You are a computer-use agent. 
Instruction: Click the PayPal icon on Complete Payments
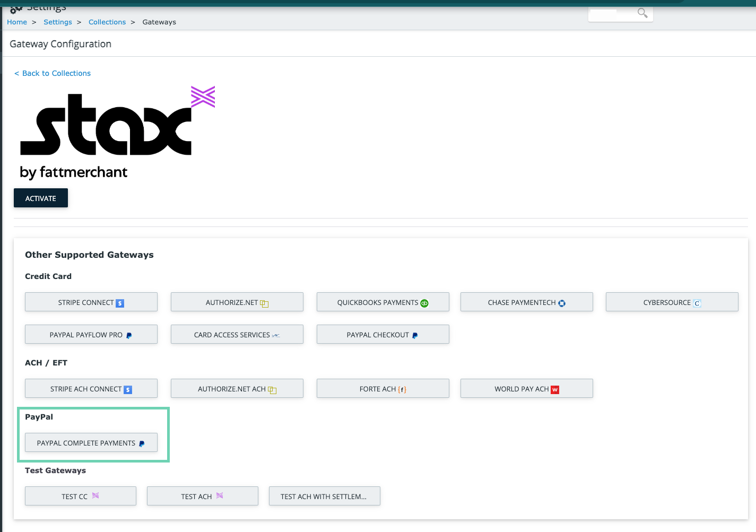142,443
